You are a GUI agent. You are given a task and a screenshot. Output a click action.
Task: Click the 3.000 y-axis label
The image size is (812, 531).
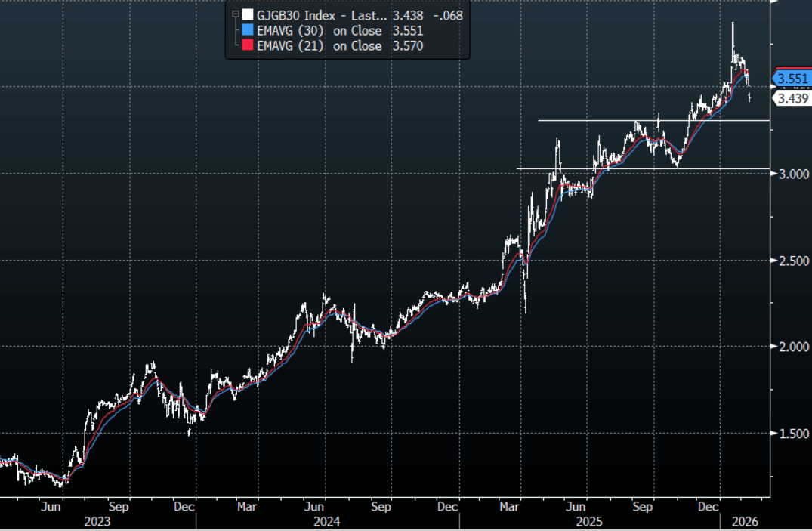tap(792, 174)
